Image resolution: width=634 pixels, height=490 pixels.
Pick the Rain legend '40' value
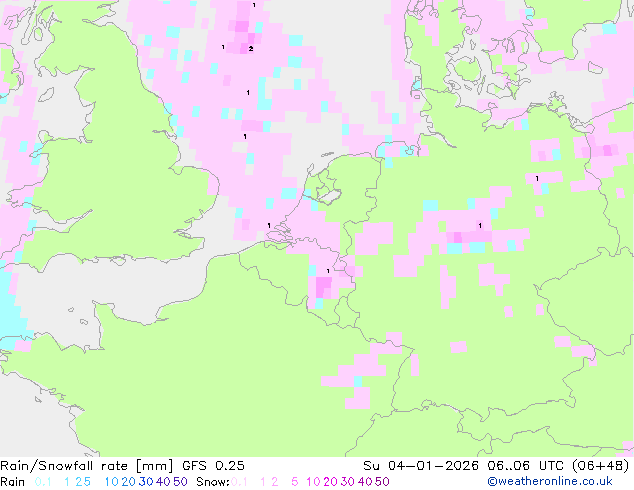163,482
